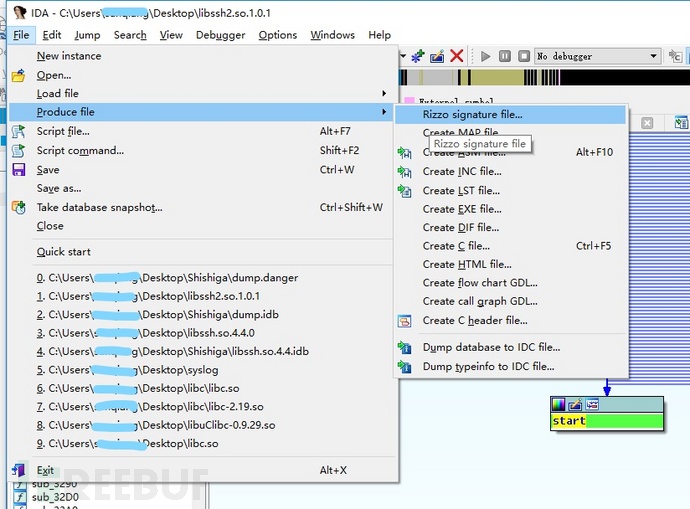Screen dimensions: 690x509
Task: Open the Debugger menu
Action: click(220, 35)
